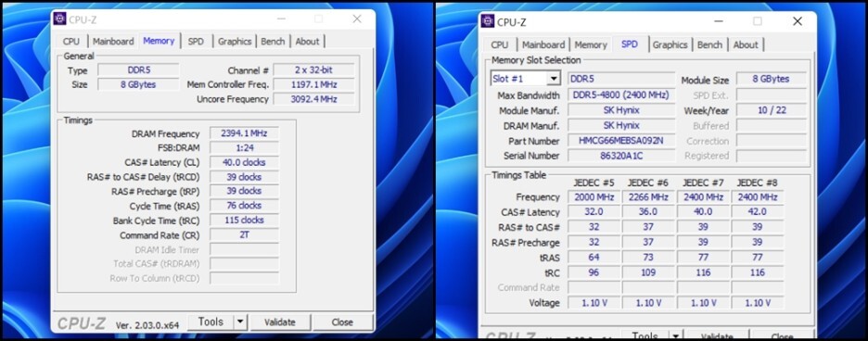Click JEDEC #6 column header
The height and width of the screenshot is (341, 868).
[x=647, y=183]
